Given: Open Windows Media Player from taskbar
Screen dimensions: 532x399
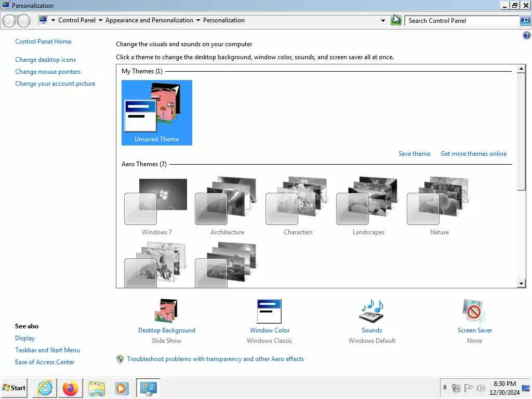Looking at the screenshot, I should tap(122, 388).
